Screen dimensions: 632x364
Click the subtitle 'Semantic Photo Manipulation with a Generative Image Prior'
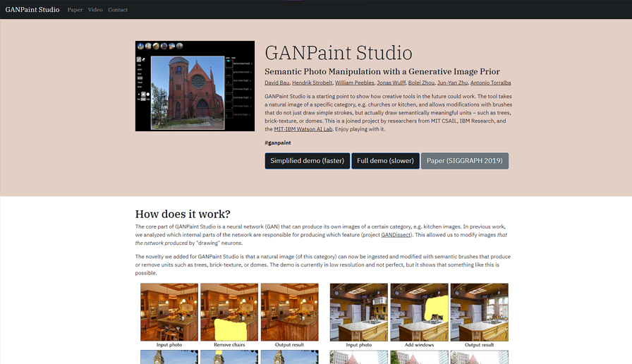[382, 72]
